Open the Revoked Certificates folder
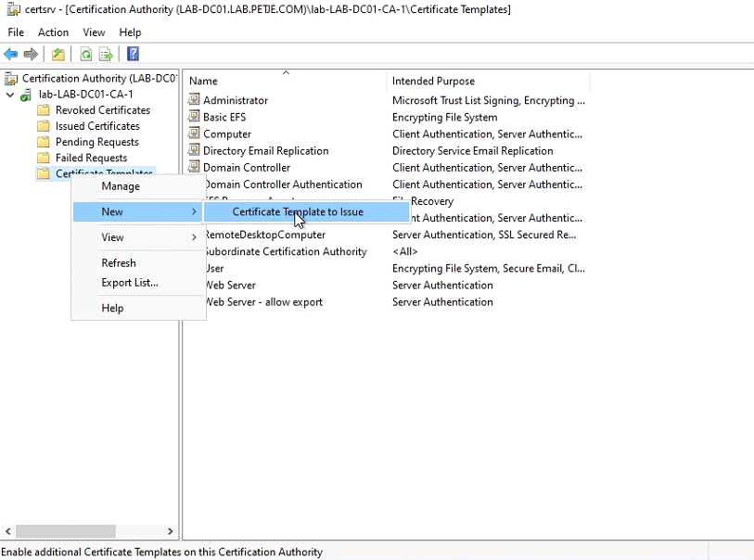Viewport: 754px width, 560px height. coord(102,110)
